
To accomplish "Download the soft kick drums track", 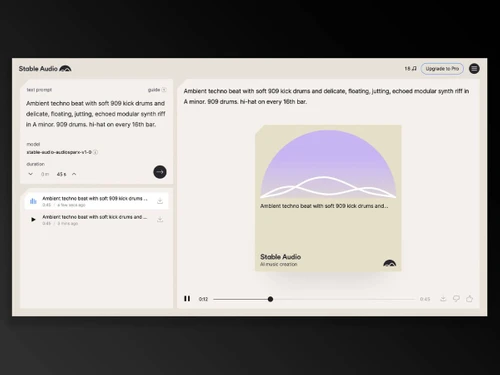I will [160, 220].
